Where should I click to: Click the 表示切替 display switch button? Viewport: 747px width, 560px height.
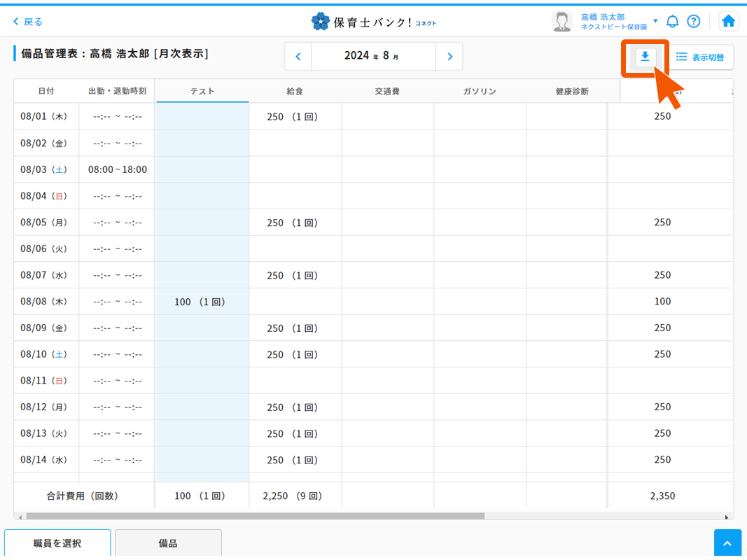[x=700, y=57]
